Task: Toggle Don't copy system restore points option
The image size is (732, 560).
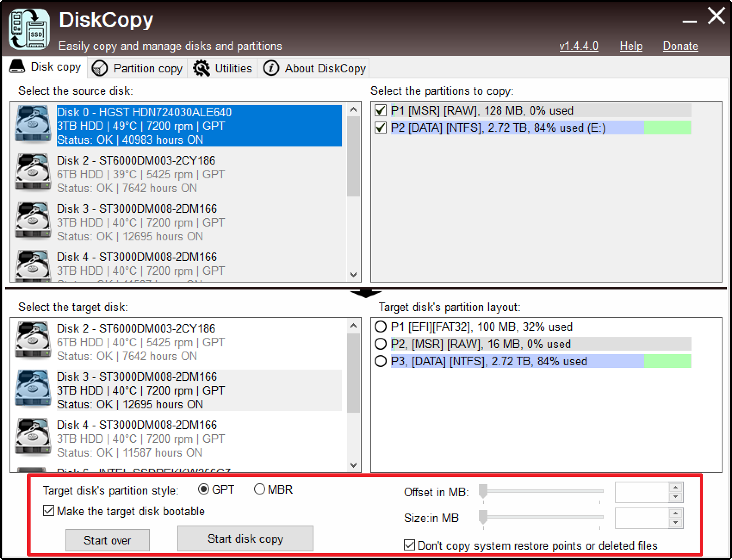Action: pyautogui.click(x=409, y=545)
